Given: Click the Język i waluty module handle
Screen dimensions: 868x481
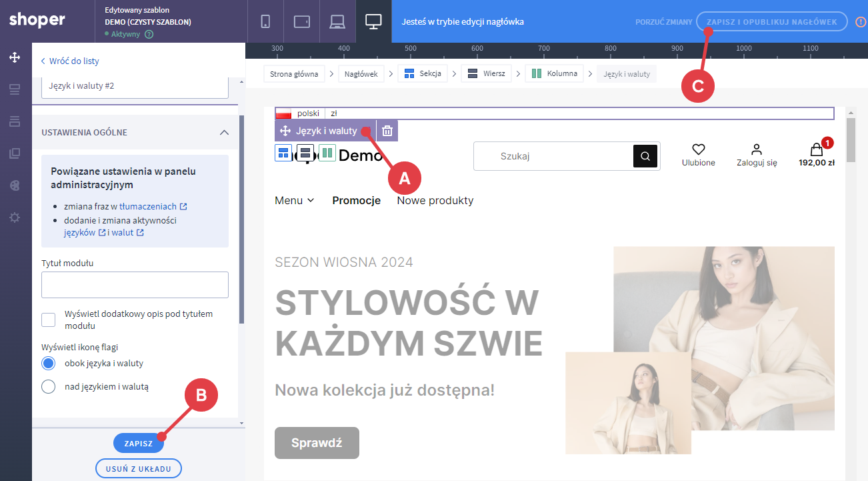Looking at the screenshot, I should coord(326,131).
